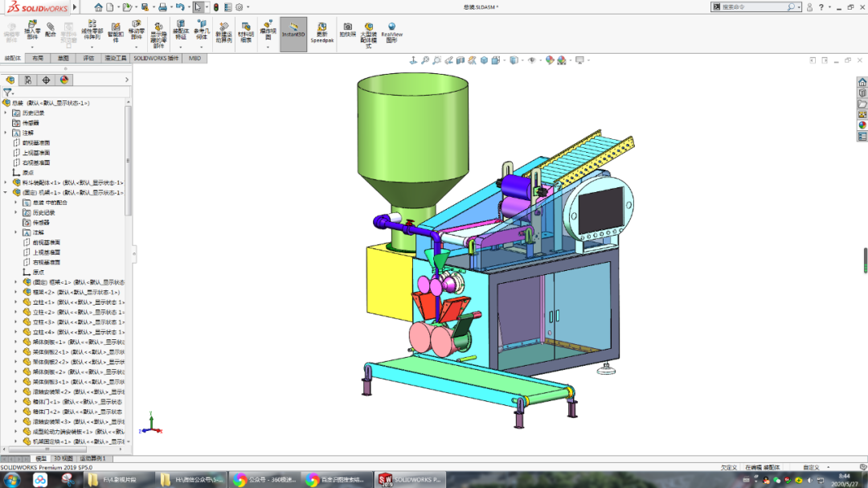Click Linear Component Pattern tool
The width and height of the screenshot is (868, 488).
pos(92,31)
